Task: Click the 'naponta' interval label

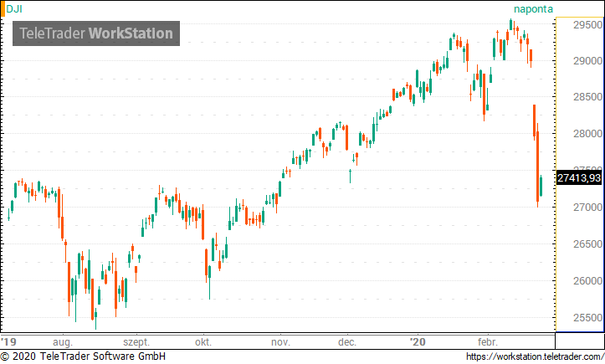Action: pyautogui.click(x=533, y=9)
